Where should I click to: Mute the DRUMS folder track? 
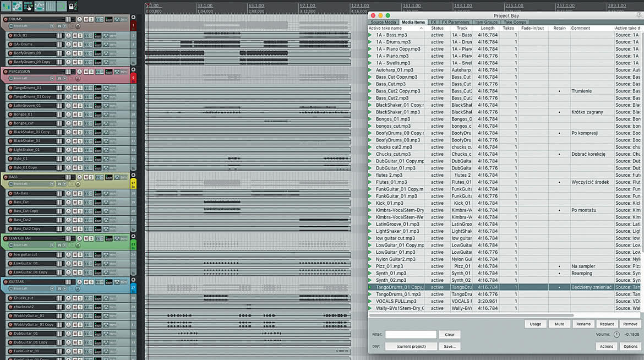click(86, 19)
